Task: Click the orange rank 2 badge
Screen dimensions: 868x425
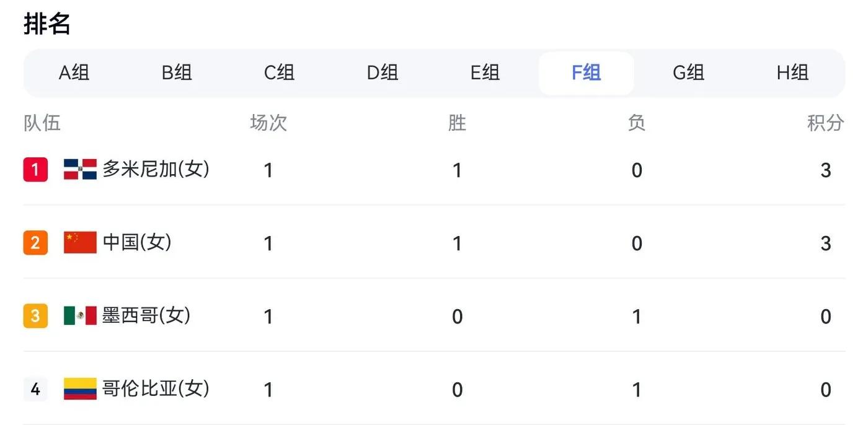Action: [35, 243]
